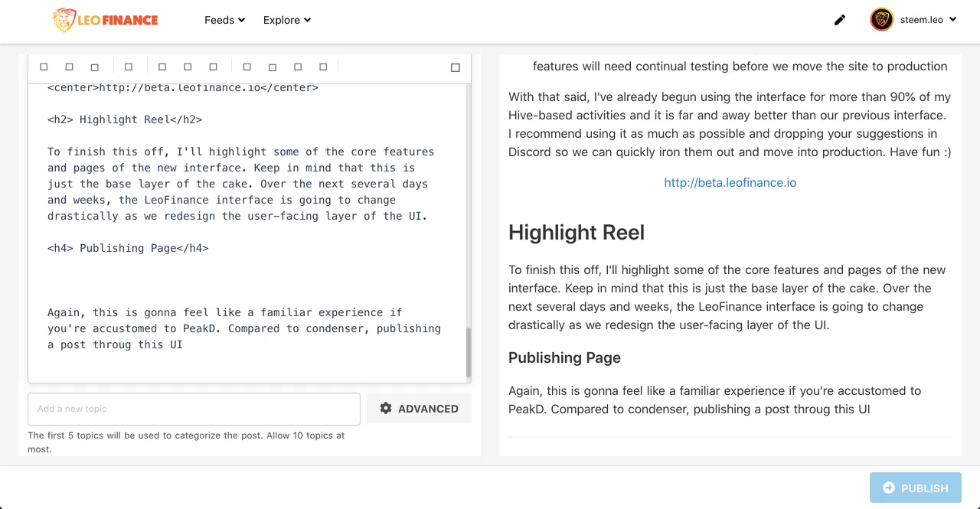Click the preview text "features will need continual testing"
Screen dimensions: 980x509
pos(740,66)
